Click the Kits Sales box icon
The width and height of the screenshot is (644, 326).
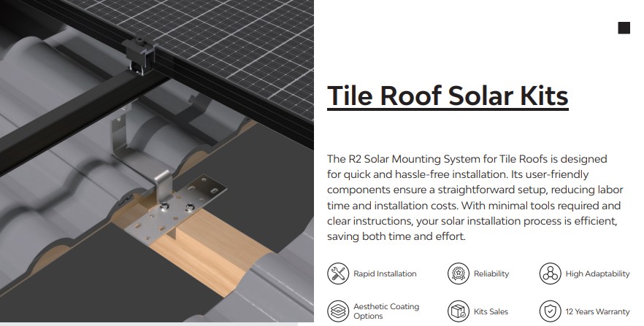click(459, 311)
